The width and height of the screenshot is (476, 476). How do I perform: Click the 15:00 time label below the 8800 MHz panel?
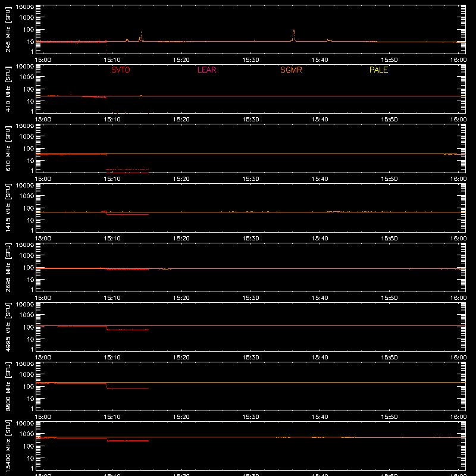[x=43, y=417]
